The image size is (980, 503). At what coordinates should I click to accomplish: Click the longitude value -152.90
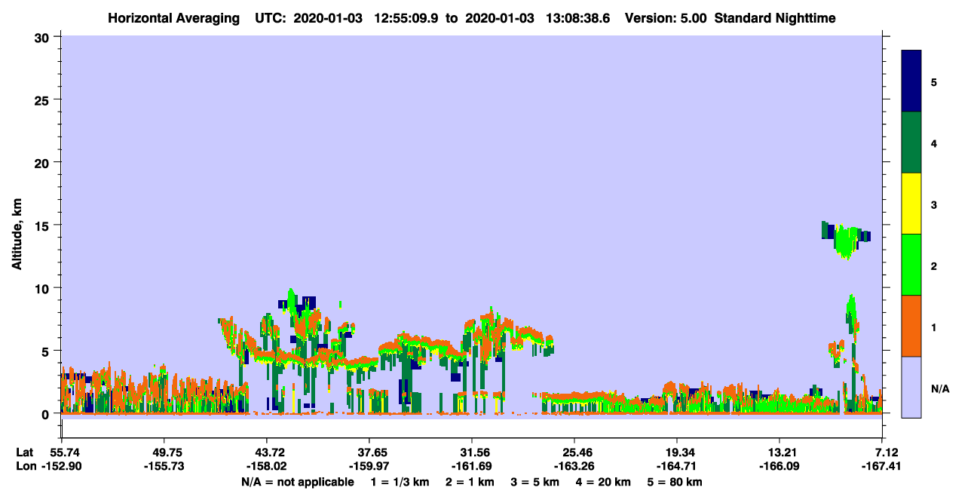tap(61, 467)
